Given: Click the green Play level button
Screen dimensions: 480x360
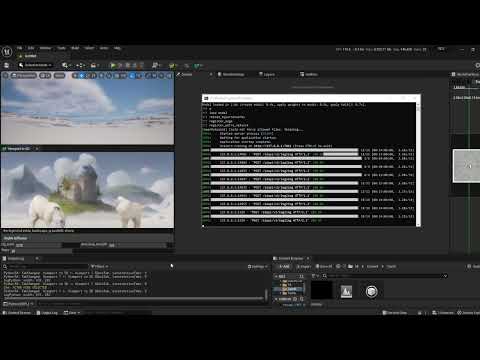Looking at the screenshot, I should (x=113, y=65).
